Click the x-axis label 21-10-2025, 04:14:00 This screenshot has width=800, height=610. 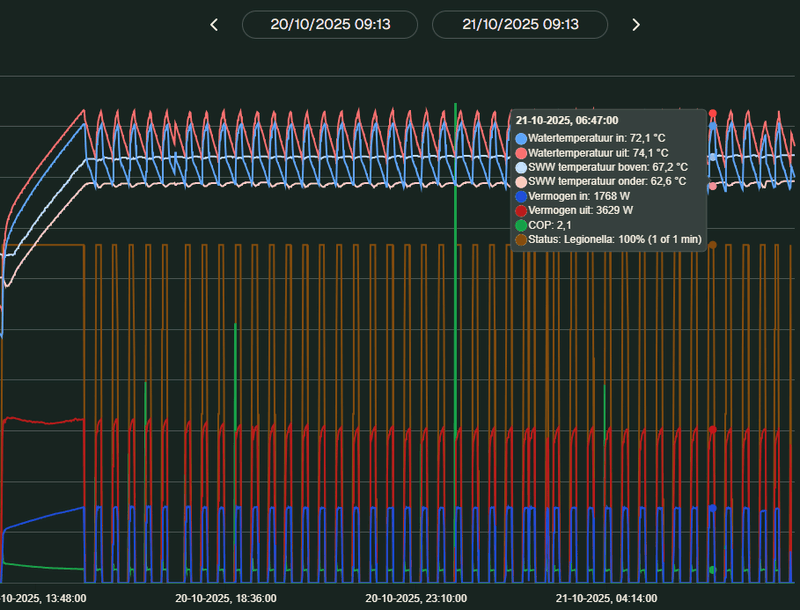[606, 598]
